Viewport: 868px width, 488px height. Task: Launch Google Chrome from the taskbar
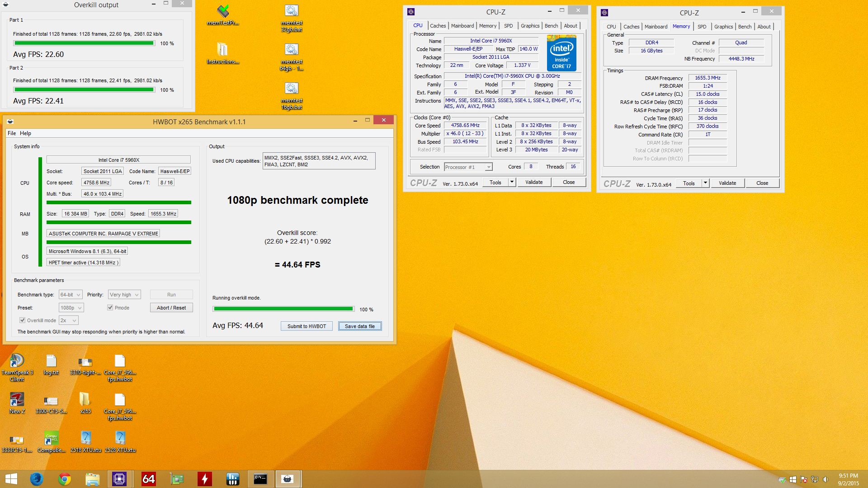point(65,479)
